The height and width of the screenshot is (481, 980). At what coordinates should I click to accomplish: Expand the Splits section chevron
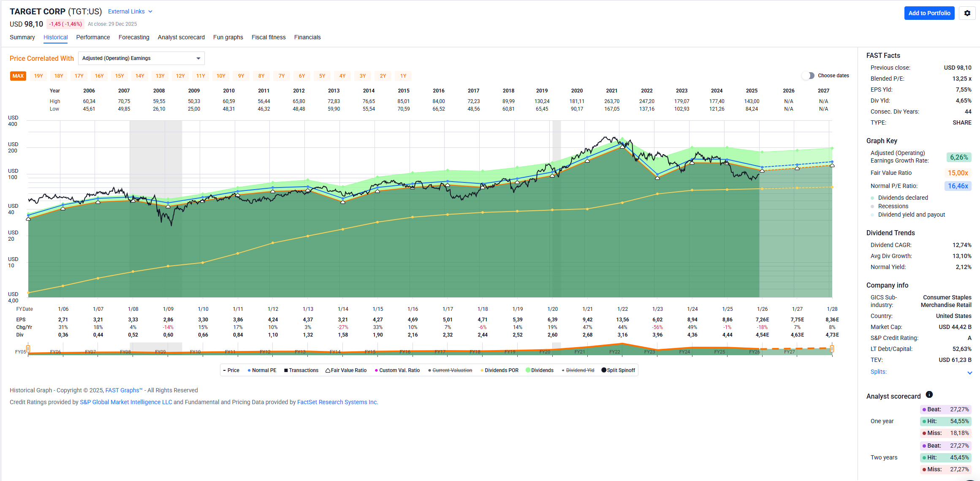(x=969, y=372)
